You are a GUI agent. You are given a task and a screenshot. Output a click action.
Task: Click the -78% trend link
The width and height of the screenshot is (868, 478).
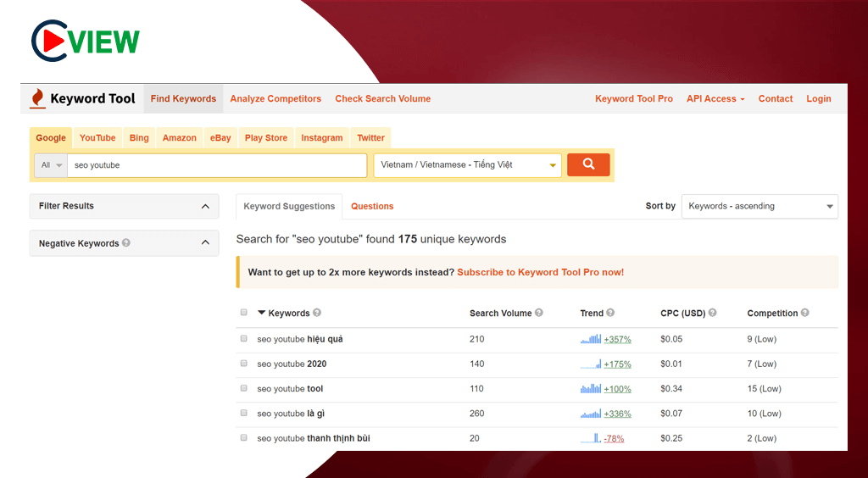click(x=614, y=439)
